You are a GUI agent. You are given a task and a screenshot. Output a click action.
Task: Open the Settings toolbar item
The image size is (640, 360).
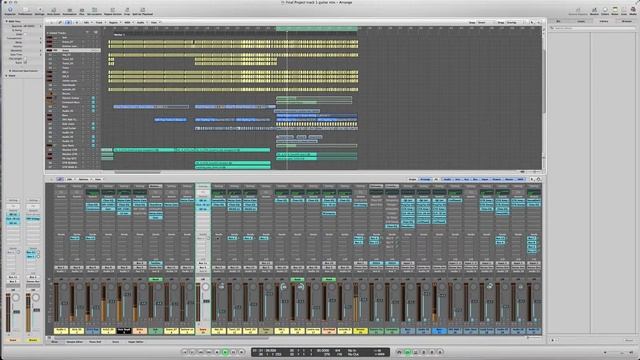40,11
